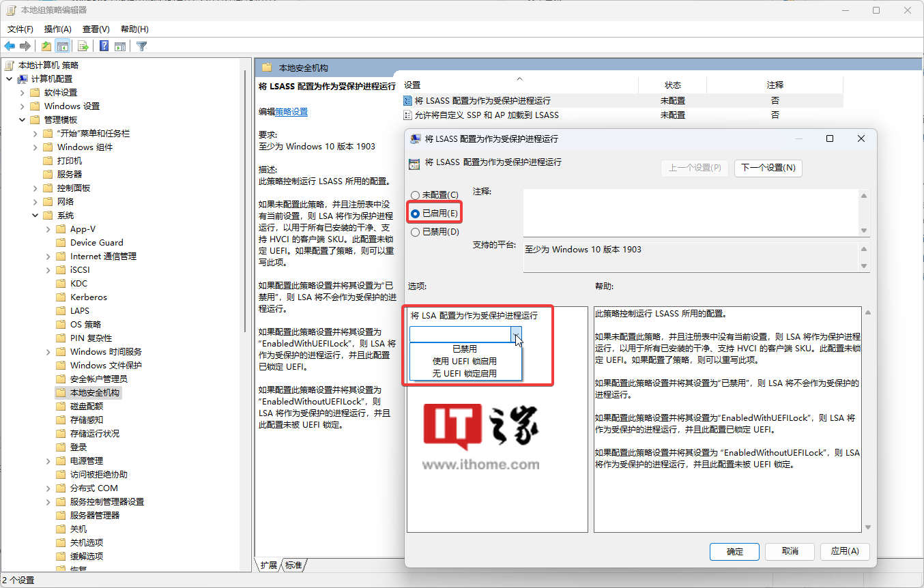Open the 帮助(H) menu

tap(134, 29)
